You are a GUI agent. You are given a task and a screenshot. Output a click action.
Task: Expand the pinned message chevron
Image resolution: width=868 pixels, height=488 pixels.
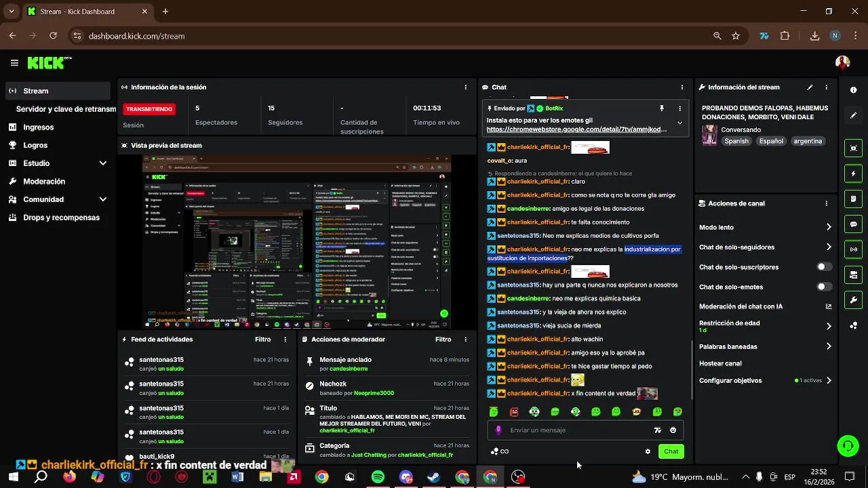click(x=679, y=123)
